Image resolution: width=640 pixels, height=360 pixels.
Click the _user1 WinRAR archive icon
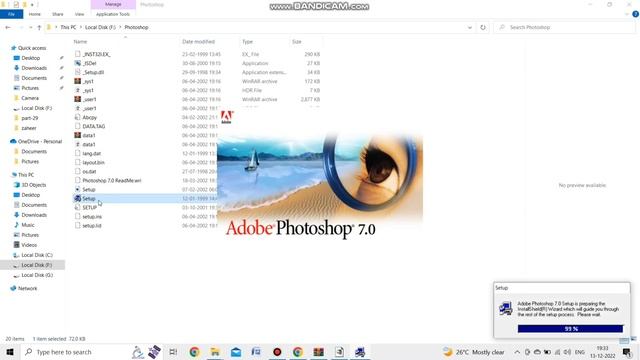coord(78,99)
